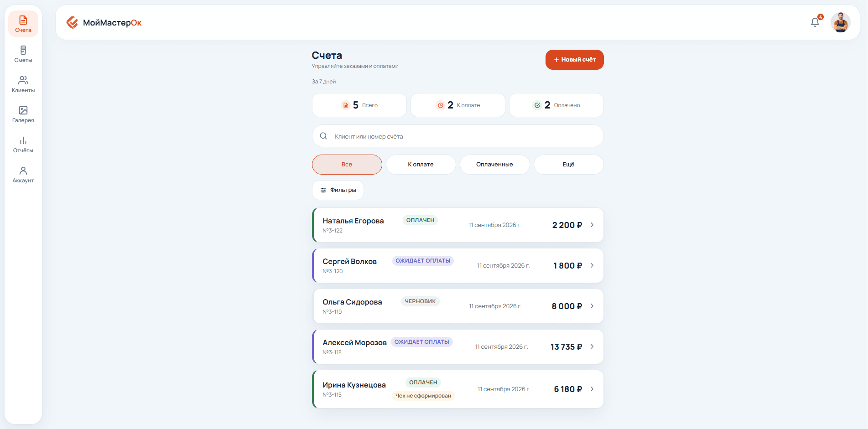The image size is (868, 429).
Task: Click the Чек не сформирован label
Action: point(423,396)
